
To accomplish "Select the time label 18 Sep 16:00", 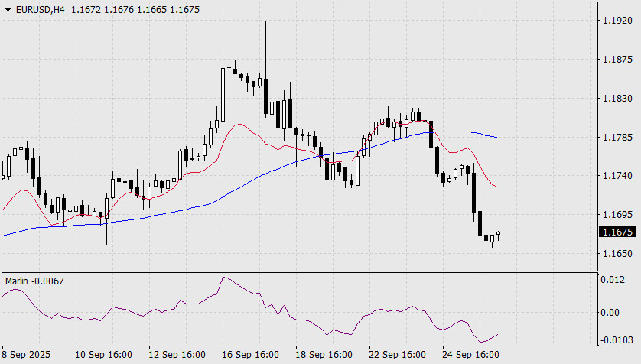I will tap(324, 355).
